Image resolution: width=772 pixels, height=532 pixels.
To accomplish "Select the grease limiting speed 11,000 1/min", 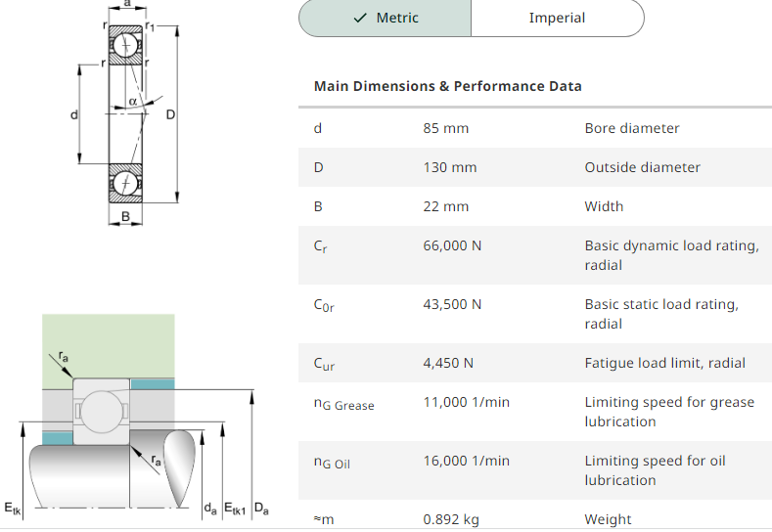I will coord(466,402).
